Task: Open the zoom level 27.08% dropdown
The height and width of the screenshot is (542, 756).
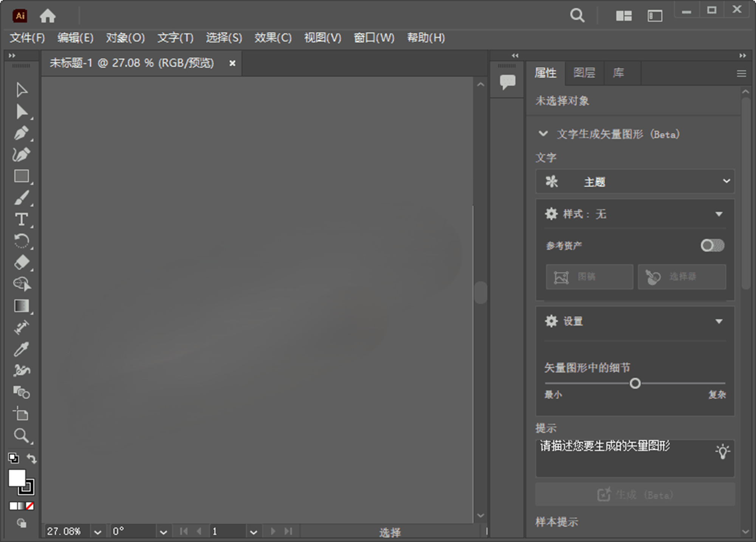Action: tap(98, 532)
